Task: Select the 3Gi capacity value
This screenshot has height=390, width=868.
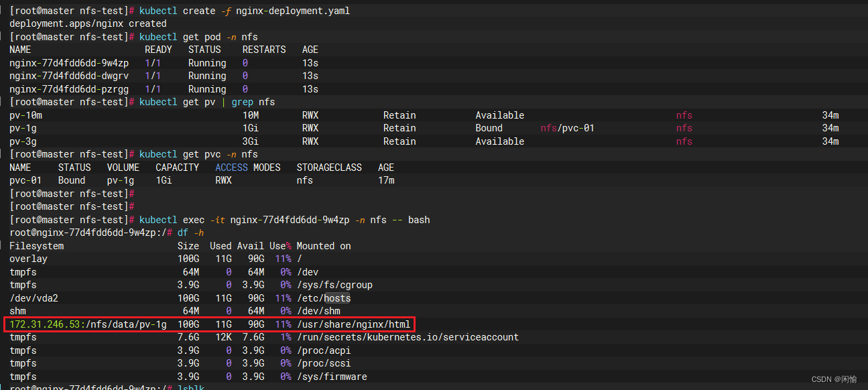Action: point(251,141)
